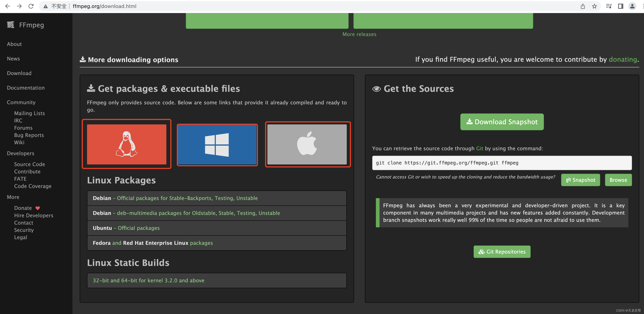Toggle the browser side panel icon
The width and height of the screenshot is (644, 314).
[621, 6]
